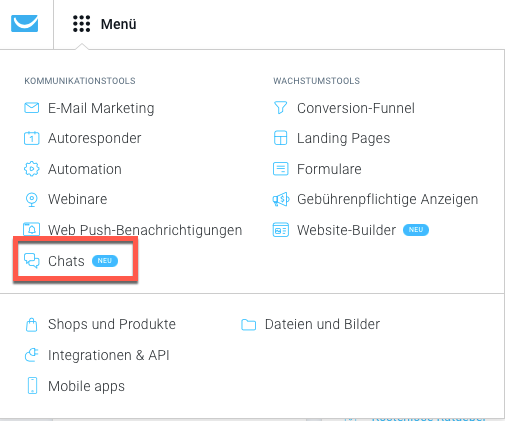This screenshot has width=505, height=421.
Task: Click the Automation gear icon
Action: [32, 169]
